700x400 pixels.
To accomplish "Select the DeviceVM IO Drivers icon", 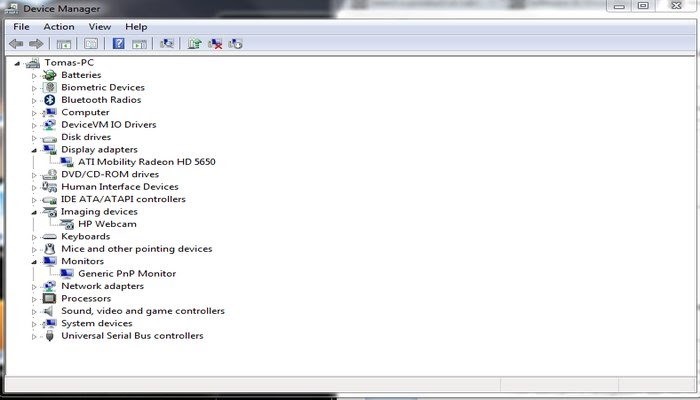I will pos(50,125).
